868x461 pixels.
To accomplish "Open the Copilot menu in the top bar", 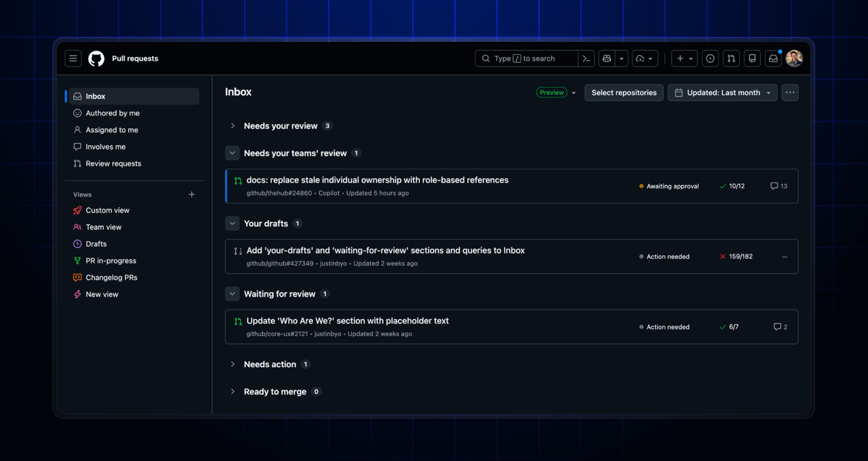I will tap(607, 58).
